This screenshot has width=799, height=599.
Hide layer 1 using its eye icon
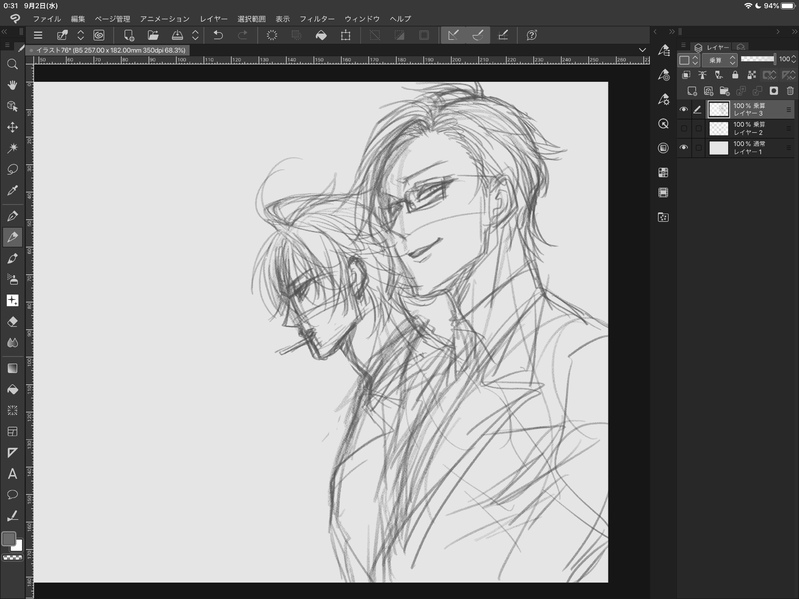(x=684, y=148)
